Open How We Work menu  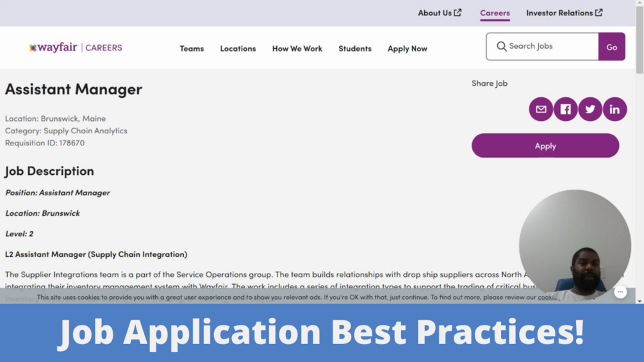pyautogui.click(x=297, y=49)
